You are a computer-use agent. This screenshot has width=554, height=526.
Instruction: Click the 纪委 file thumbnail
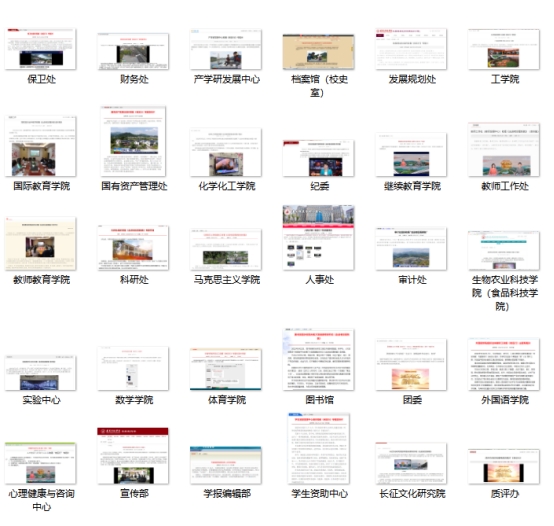pyautogui.click(x=318, y=158)
